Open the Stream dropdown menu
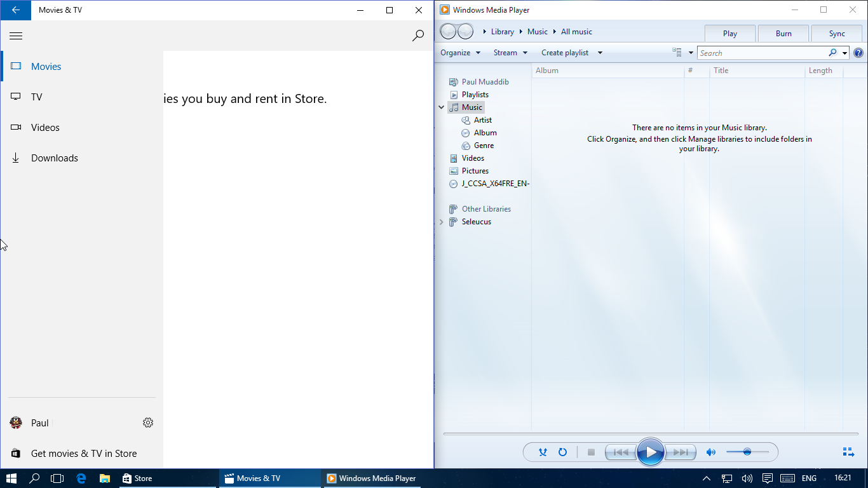 (x=510, y=53)
